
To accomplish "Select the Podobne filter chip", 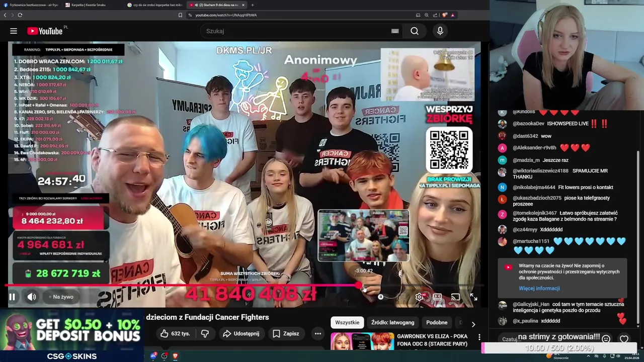I will click(437, 322).
